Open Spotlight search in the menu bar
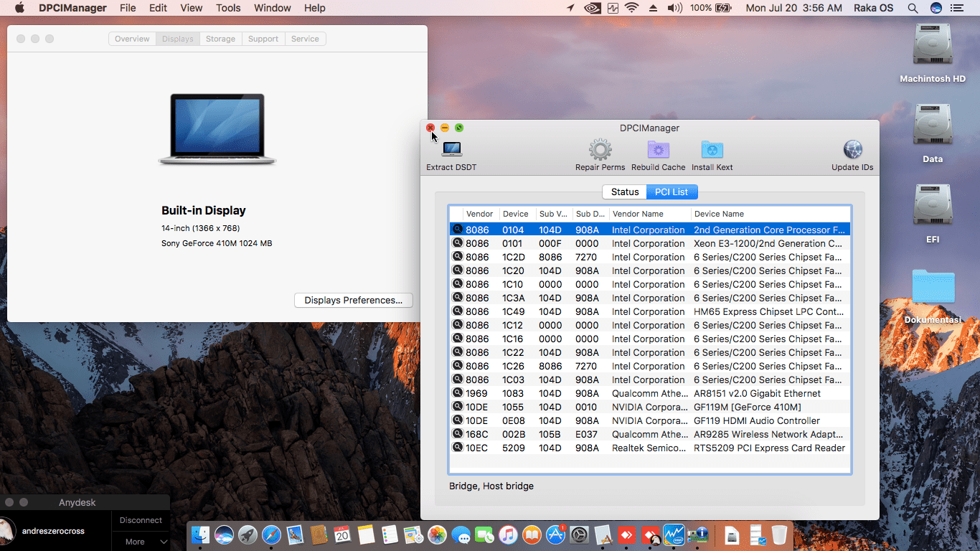Viewport: 980px width, 551px height. tap(913, 8)
